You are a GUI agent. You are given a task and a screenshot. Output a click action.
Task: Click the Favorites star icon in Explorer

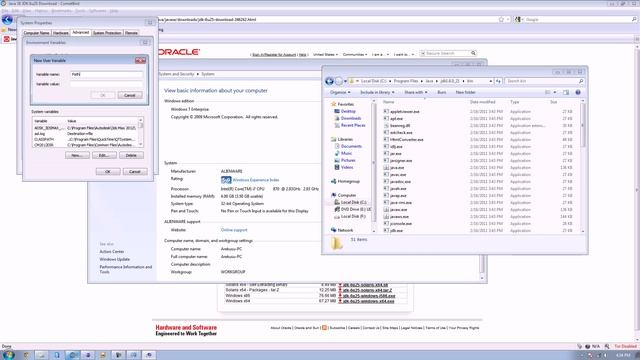click(x=333, y=104)
